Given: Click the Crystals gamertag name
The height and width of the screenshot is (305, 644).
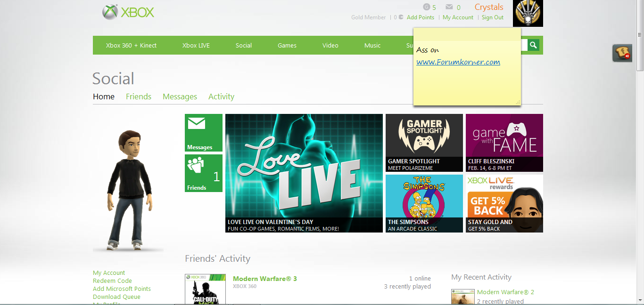Looking at the screenshot, I should (489, 7).
